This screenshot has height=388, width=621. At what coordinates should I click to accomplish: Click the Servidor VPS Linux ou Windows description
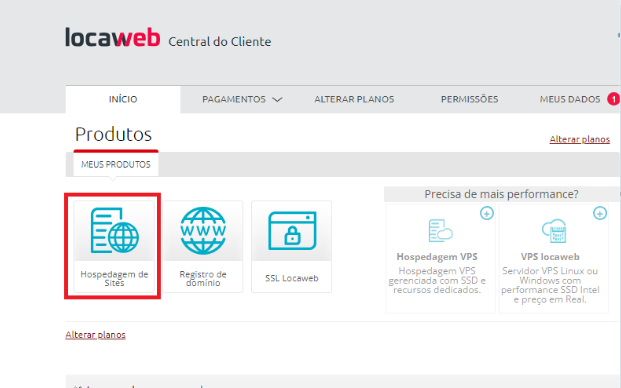point(550,285)
